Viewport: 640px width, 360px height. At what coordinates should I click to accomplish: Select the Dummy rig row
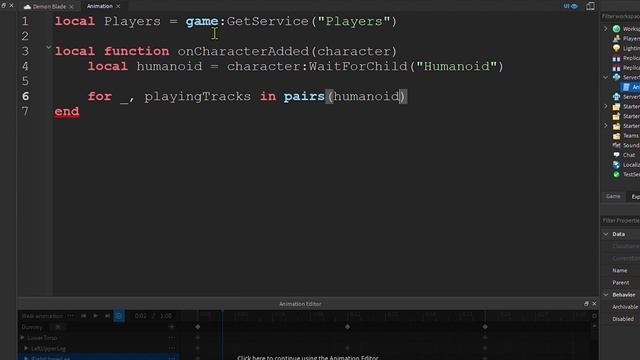point(98,327)
